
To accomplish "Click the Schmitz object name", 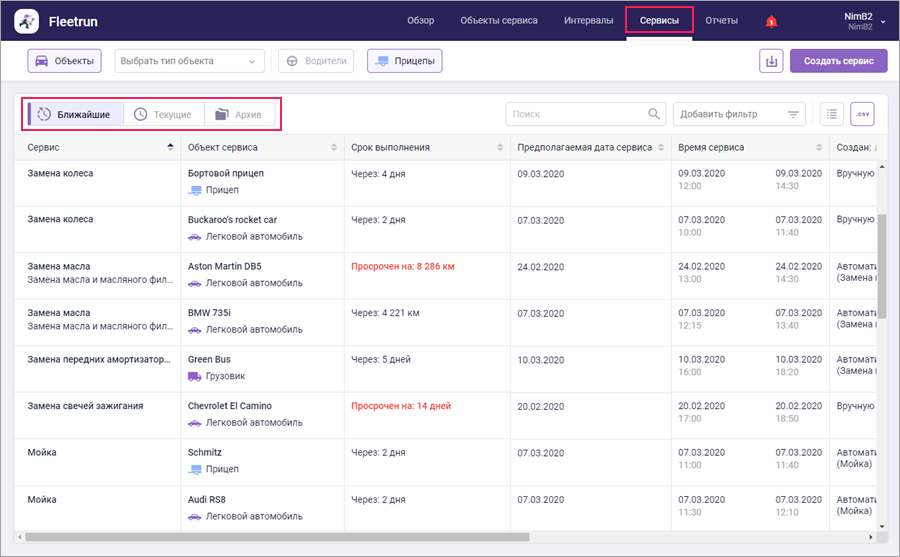I will click(x=204, y=452).
